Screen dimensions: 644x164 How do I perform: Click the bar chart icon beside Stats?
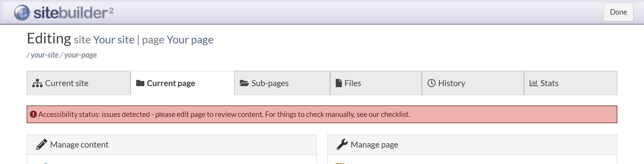(x=533, y=83)
